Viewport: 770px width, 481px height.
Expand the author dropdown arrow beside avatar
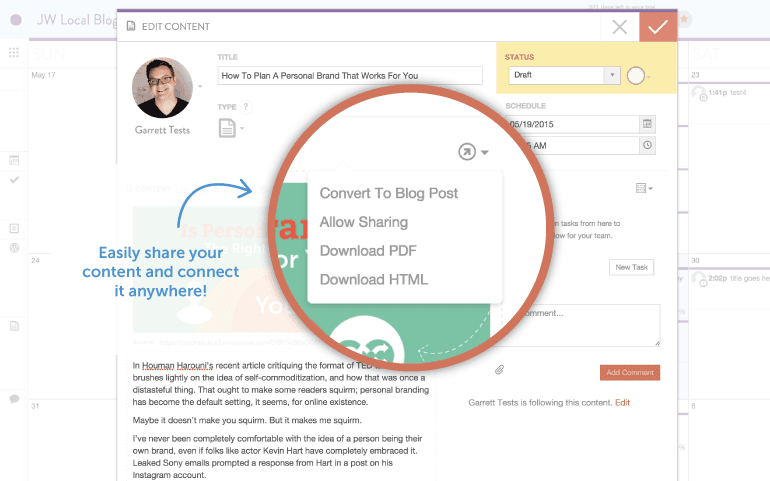point(200,86)
